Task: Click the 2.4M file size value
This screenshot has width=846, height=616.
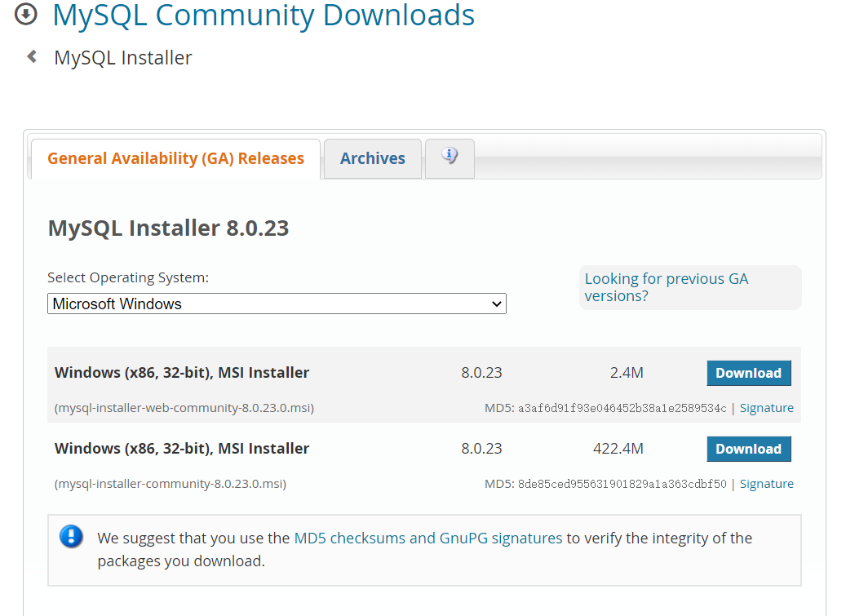Action: (x=627, y=373)
